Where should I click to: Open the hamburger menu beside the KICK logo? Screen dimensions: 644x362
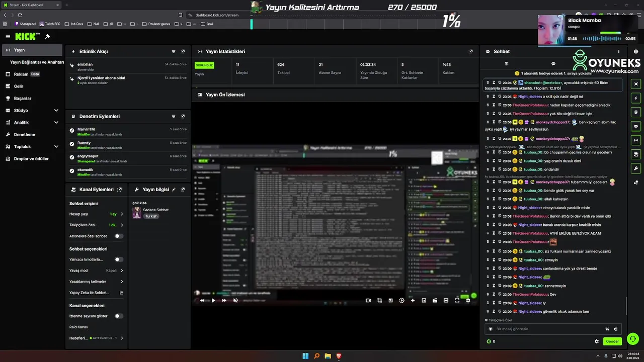click(x=8, y=36)
